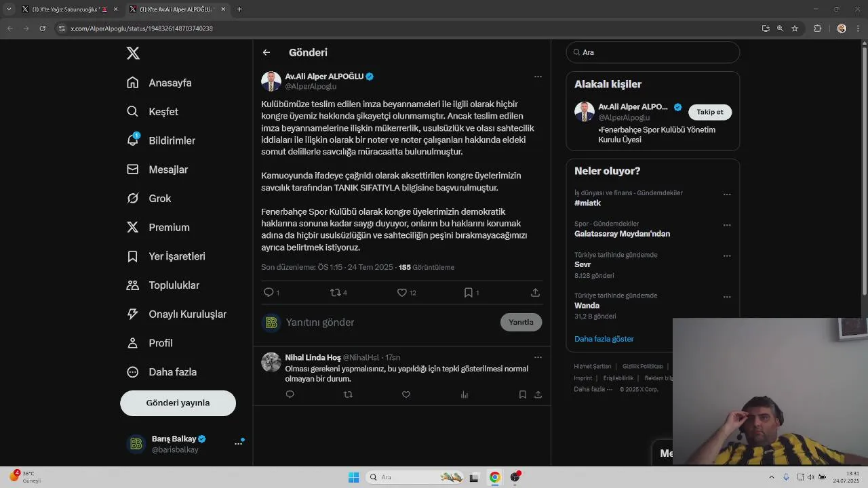Bookmark Nihal Linda Hoş comment
This screenshot has height=488, width=868.
[522, 394]
